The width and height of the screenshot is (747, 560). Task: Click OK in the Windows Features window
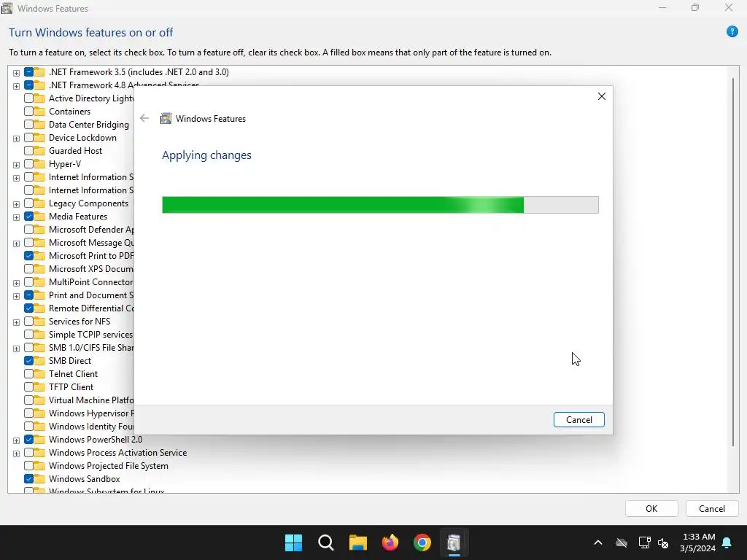tap(651, 508)
